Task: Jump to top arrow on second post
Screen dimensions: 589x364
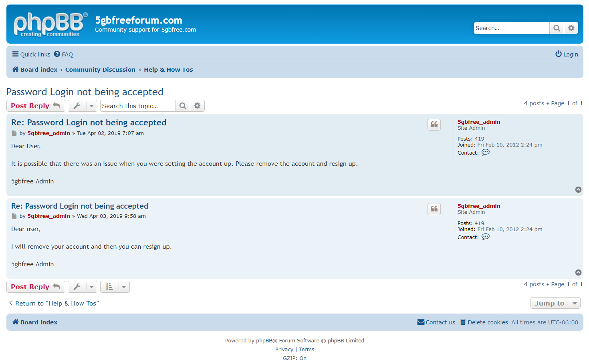Action: click(x=578, y=273)
